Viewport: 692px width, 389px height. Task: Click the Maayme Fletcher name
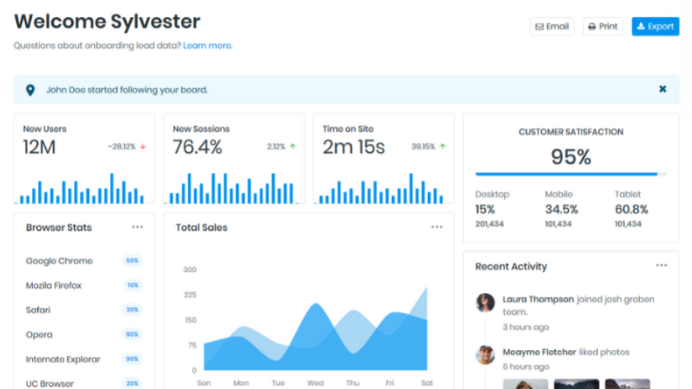point(539,352)
